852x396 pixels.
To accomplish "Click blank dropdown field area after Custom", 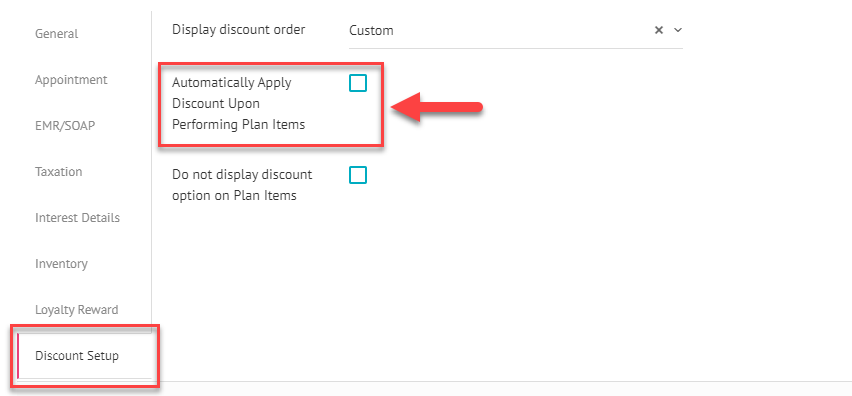I will tap(522, 30).
